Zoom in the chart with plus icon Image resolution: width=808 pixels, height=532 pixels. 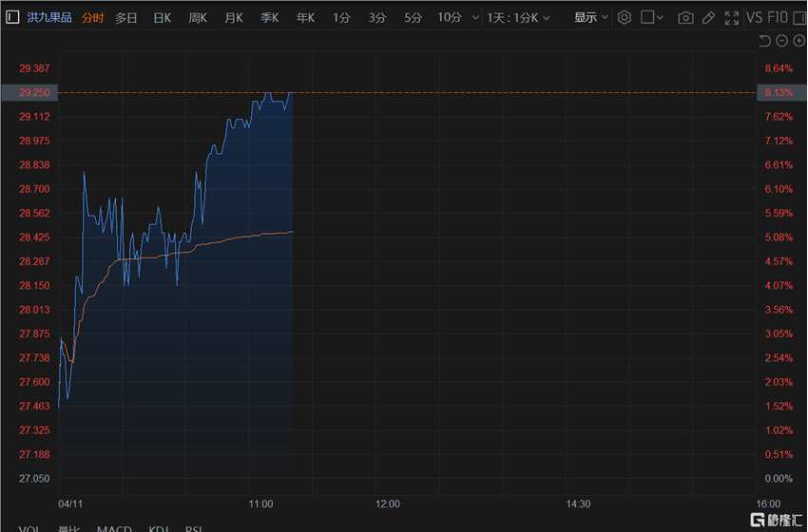coord(798,40)
